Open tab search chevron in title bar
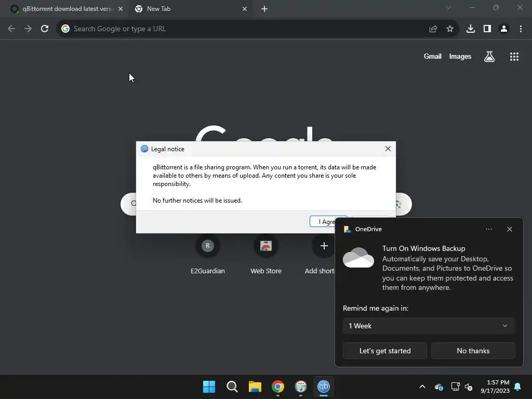 point(448,7)
